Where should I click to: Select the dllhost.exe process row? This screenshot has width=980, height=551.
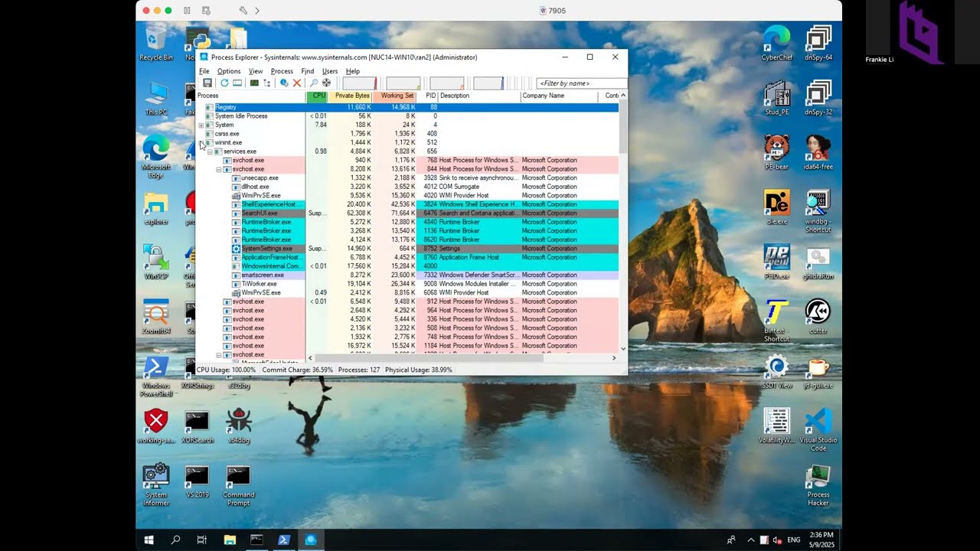click(x=407, y=187)
